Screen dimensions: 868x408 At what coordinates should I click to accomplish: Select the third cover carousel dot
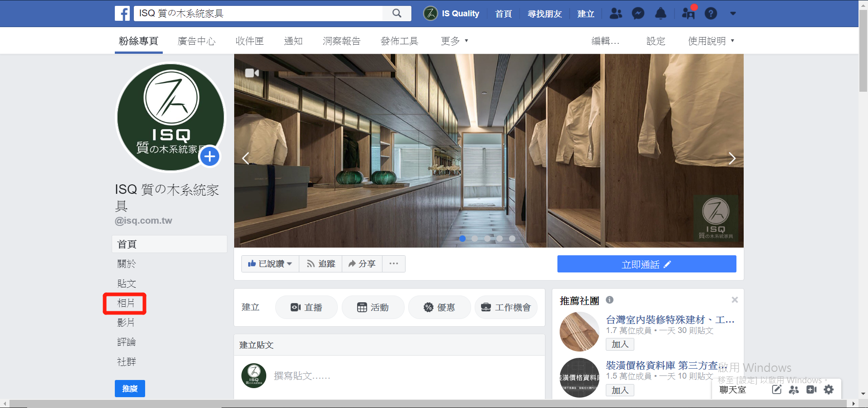click(x=487, y=239)
